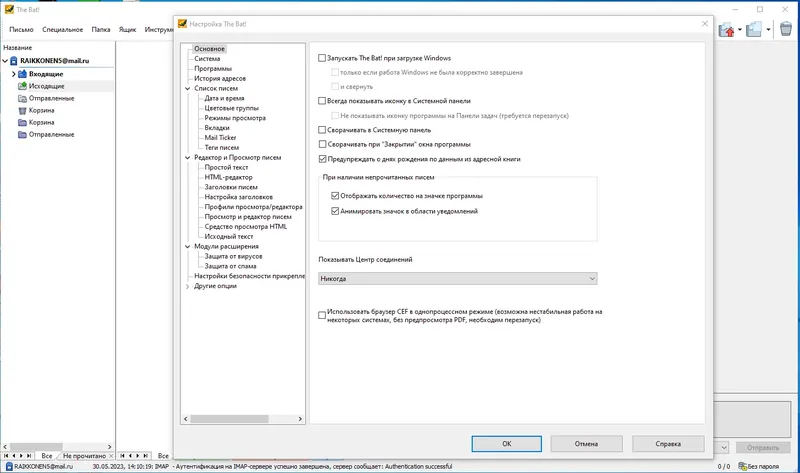Collapse the Список писем tree branch
The height and width of the screenshot is (473, 800).
pos(187,88)
